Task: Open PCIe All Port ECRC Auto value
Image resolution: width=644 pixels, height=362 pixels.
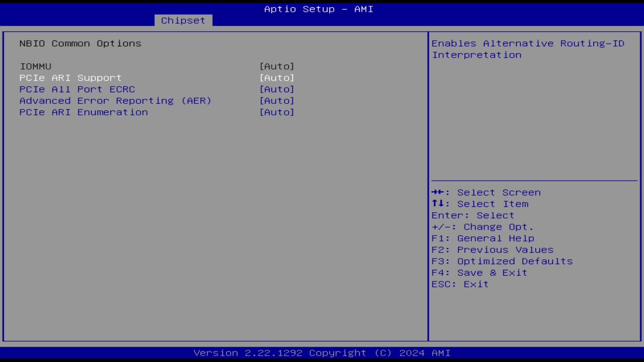Action: coord(277,89)
